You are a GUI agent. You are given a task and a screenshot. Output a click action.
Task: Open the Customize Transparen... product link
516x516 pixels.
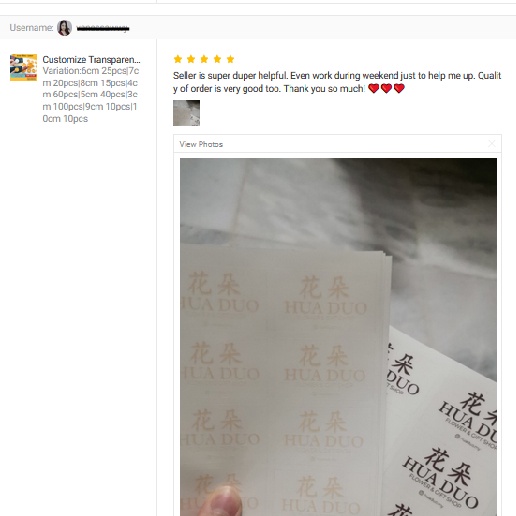91,60
